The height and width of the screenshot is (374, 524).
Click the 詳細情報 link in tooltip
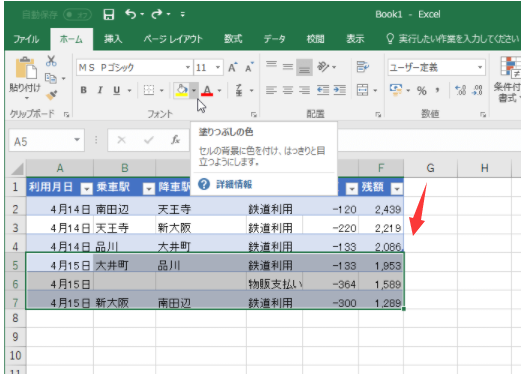point(234,184)
